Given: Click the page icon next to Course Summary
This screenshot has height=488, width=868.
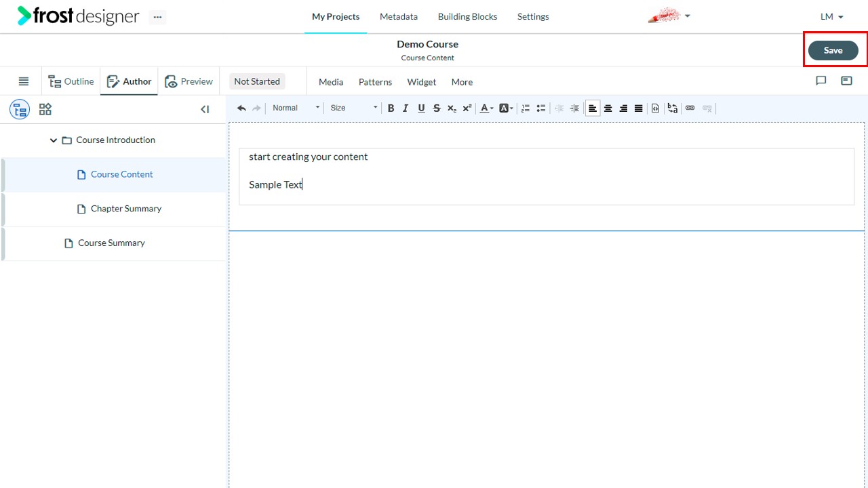Looking at the screenshot, I should point(68,243).
